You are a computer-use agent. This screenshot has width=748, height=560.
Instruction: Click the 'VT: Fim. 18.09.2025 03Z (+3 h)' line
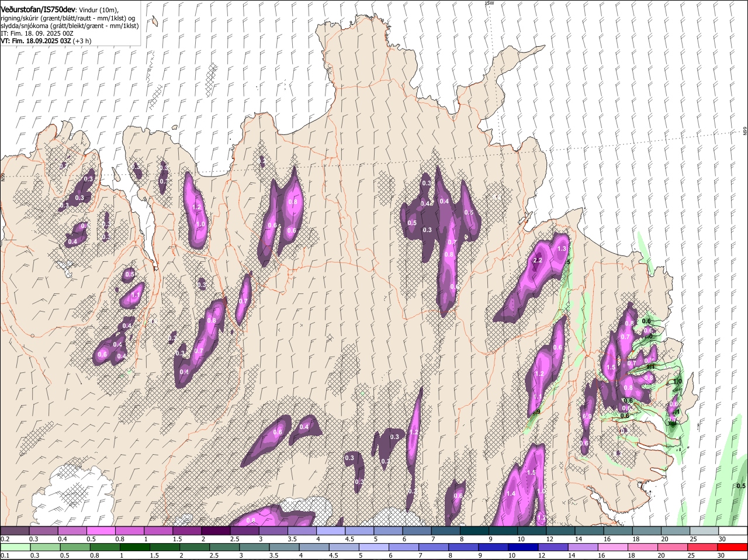[x=46, y=41]
